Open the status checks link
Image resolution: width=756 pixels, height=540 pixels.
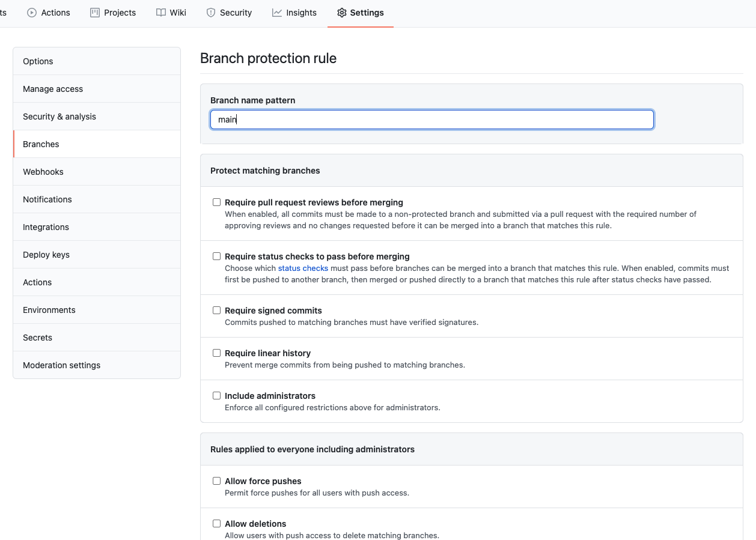303,268
